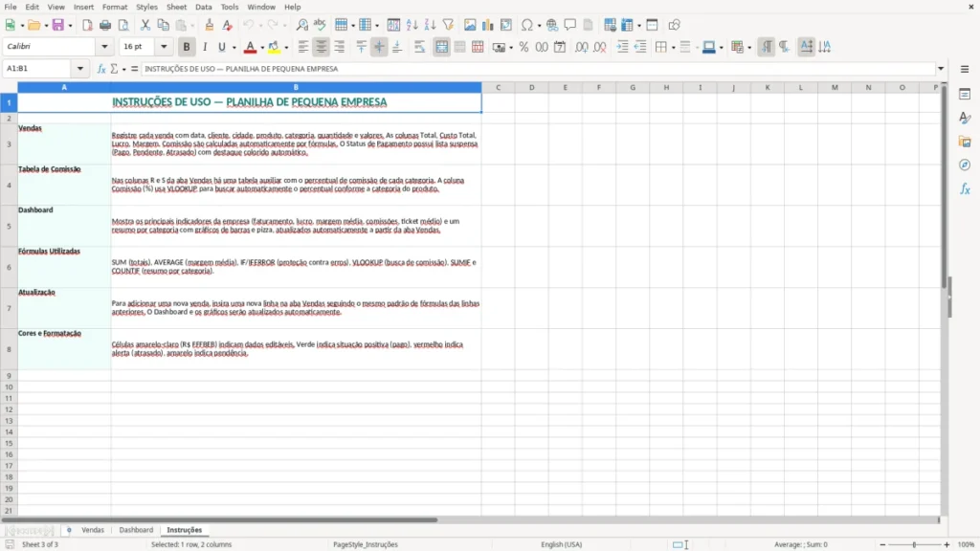Insert a chart
This screenshot has width=980, height=551.
[488, 25]
